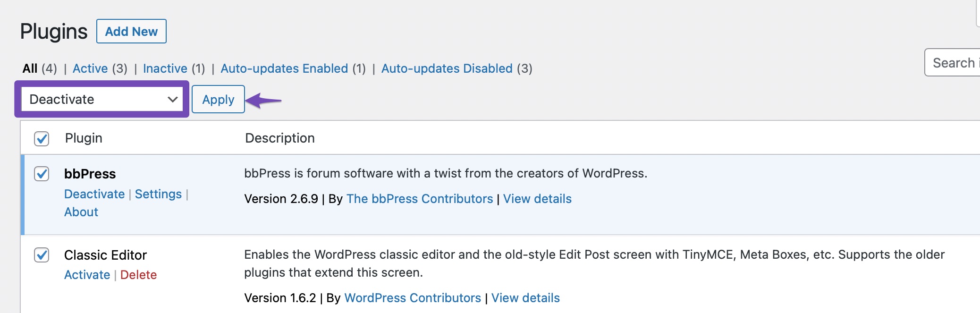Filter plugins by Inactive
The width and height of the screenshot is (980, 313).
[165, 68]
